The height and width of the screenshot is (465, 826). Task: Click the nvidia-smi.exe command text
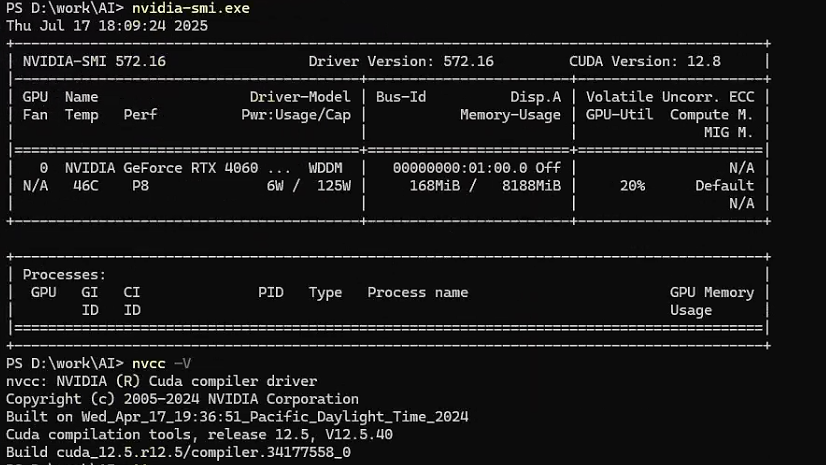point(190,9)
